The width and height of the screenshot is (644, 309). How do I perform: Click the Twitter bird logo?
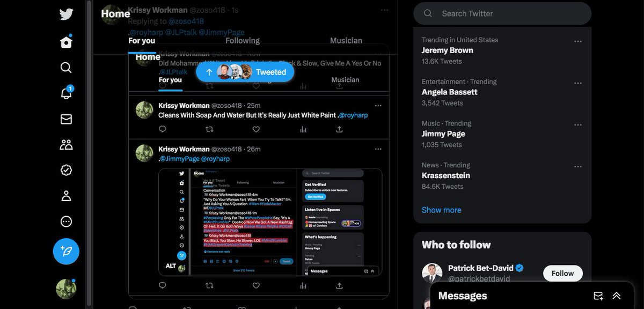[x=66, y=14]
